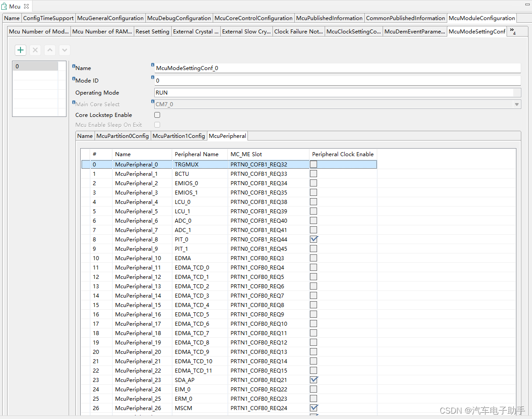Select list entry 0 in left panel
Screen dimensions: 532x419
[x=35, y=66]
